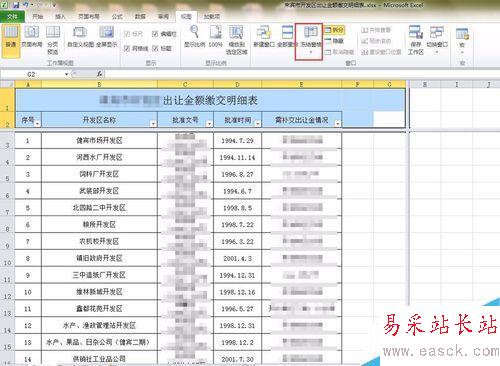Open the 文件 (File) tab
Screen dimensions: 500x366
(12, 16)
